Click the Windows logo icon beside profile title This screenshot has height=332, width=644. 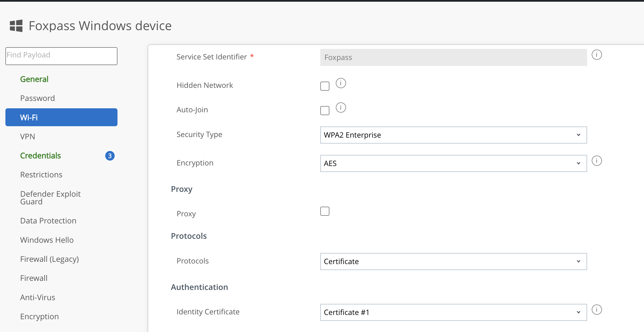16,26
